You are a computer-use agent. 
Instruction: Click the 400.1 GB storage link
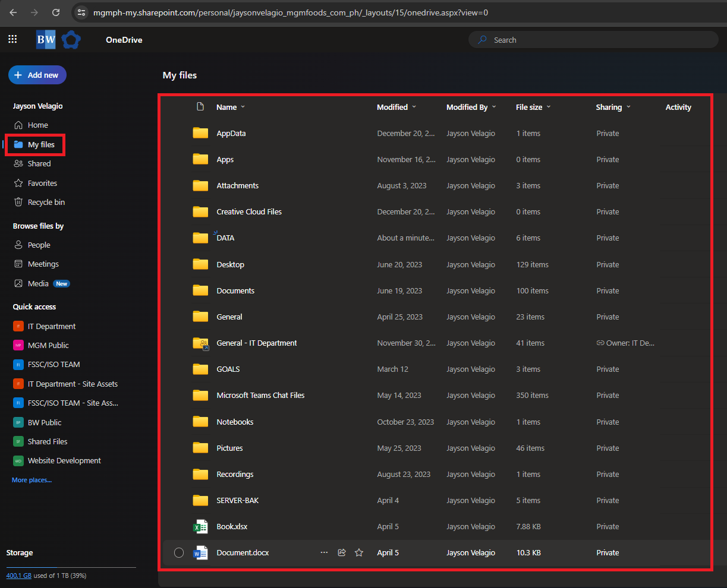18,576
